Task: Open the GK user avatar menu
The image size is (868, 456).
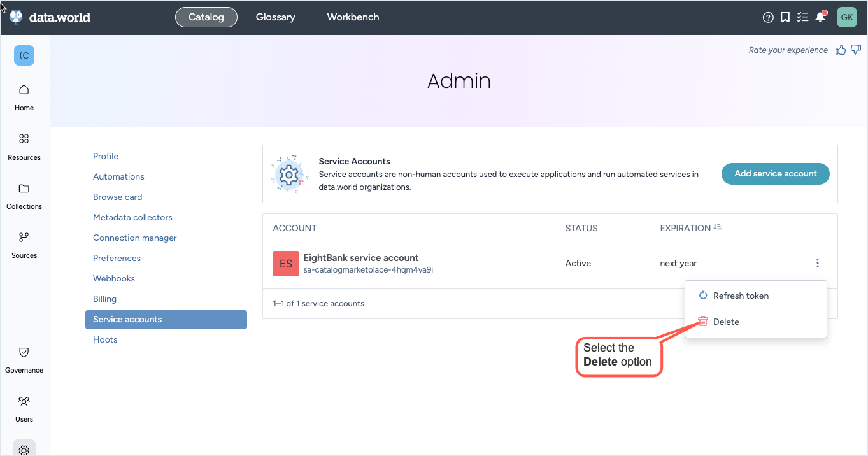Action: (846, 18)
